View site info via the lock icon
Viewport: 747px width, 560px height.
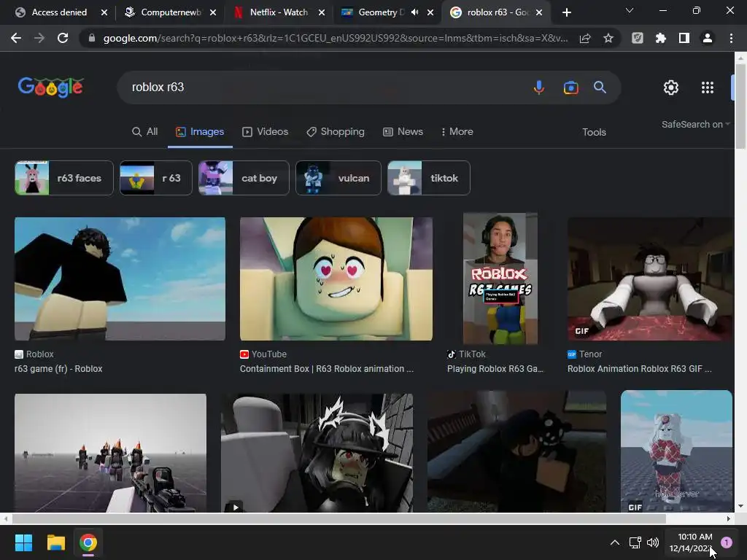click(x=92, y=38)
